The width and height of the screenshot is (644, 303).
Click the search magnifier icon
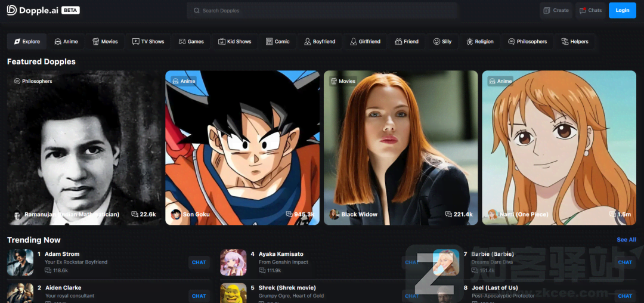point(197,11)
